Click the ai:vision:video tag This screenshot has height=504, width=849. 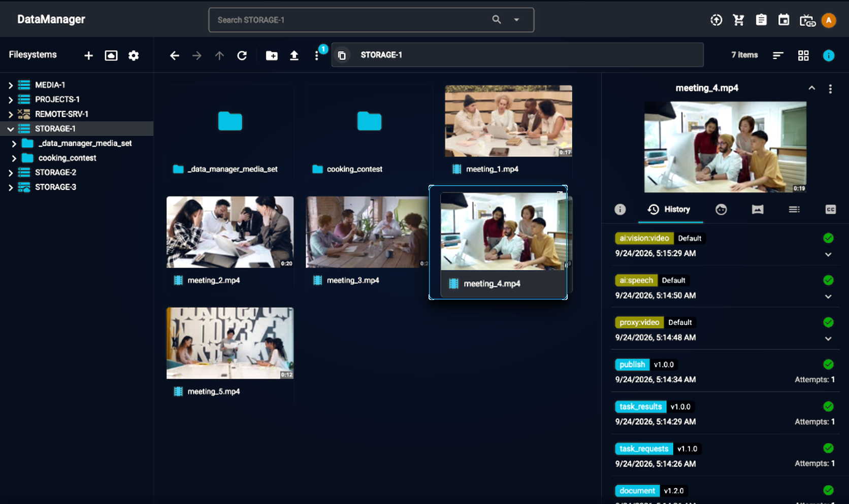tap(644, 238)
